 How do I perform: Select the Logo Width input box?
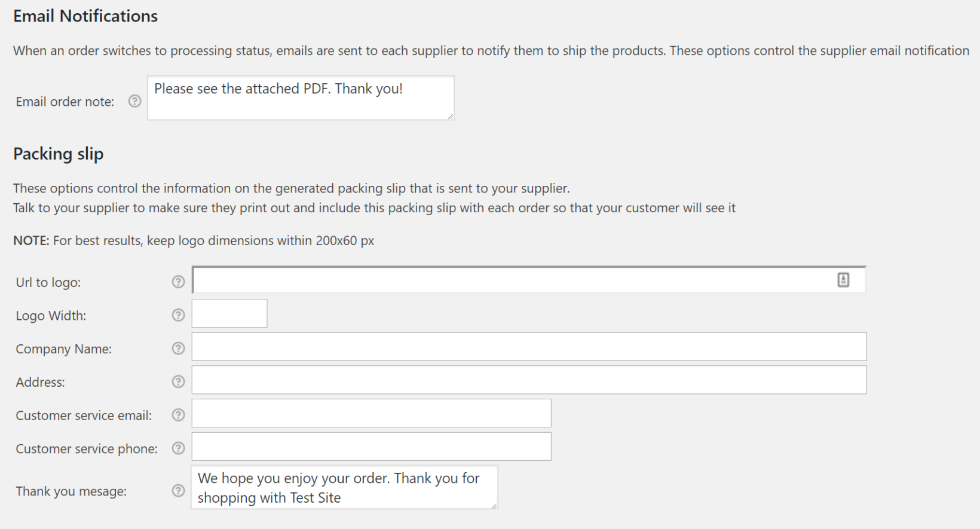click(229, 313)
